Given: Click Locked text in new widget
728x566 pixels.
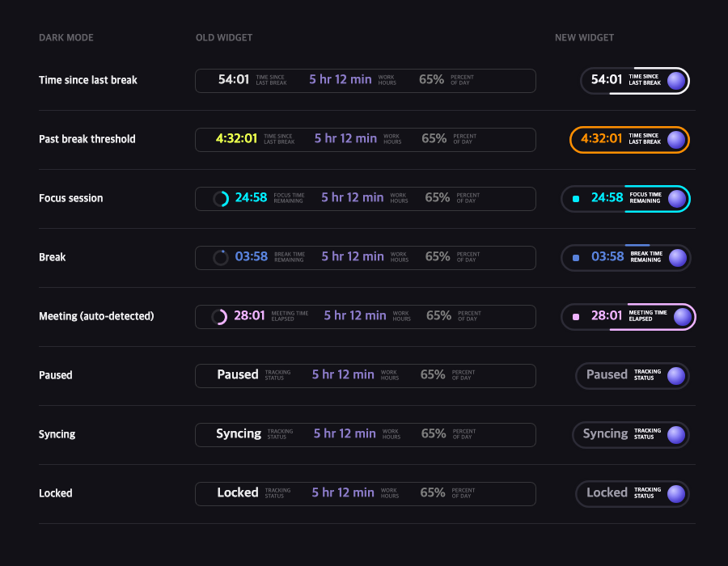Looking at the screenshot, I should 607,492.
